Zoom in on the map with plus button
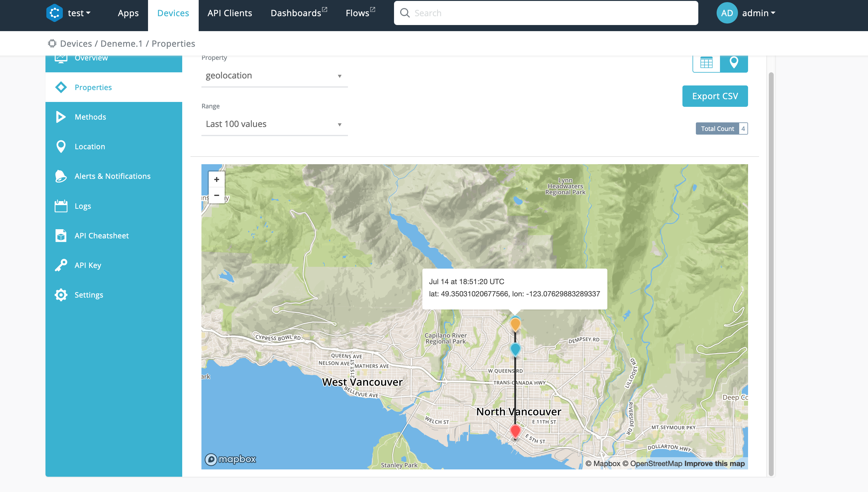Screen dimensions: 868x492 pyautogui.click(x=217, y=179)
